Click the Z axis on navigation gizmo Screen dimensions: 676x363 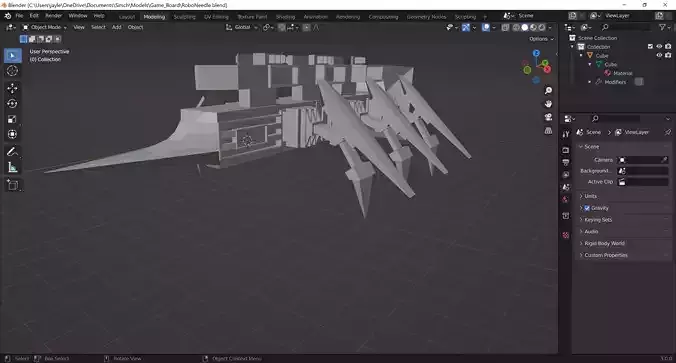536,53
